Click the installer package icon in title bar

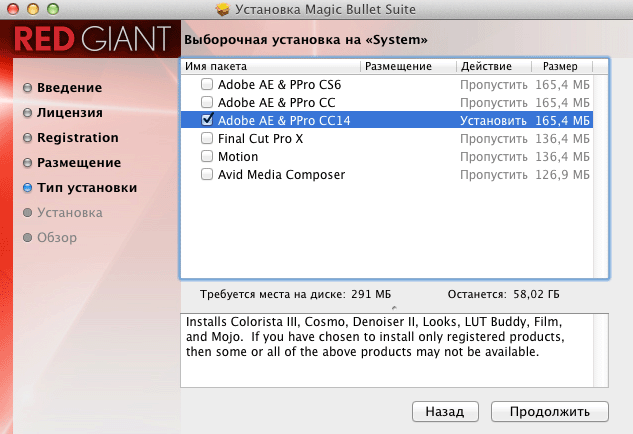[x=222, y=9]
